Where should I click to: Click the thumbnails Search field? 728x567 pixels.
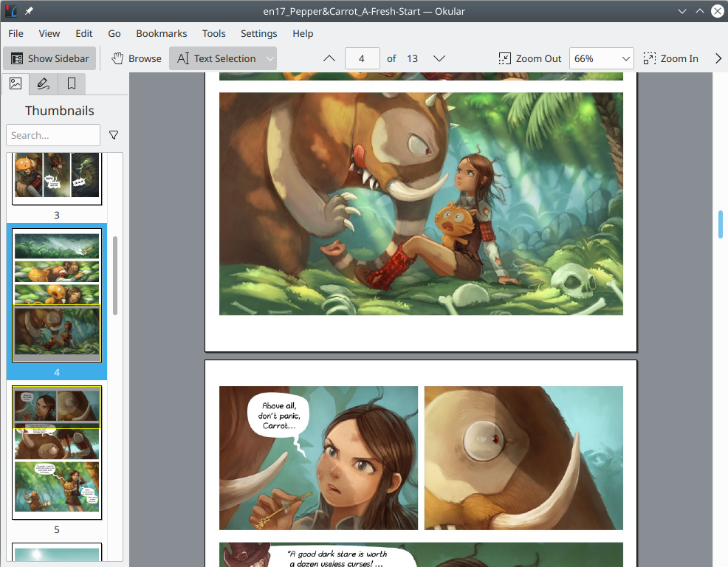coord(53,135)
